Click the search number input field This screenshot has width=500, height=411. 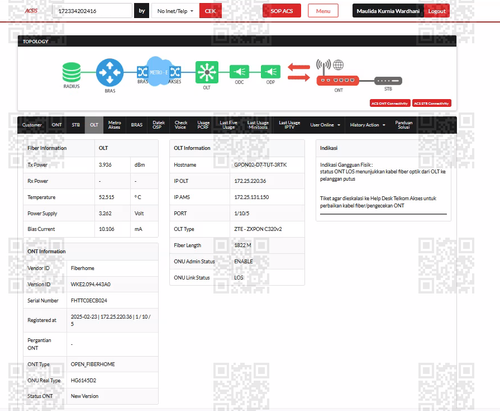pyautogui.click(x=92, y=11)
